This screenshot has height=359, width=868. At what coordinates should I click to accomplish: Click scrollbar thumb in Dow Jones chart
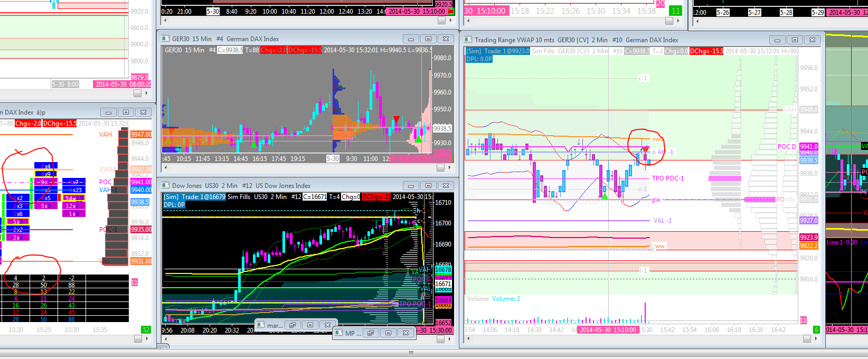click(441, 339)
